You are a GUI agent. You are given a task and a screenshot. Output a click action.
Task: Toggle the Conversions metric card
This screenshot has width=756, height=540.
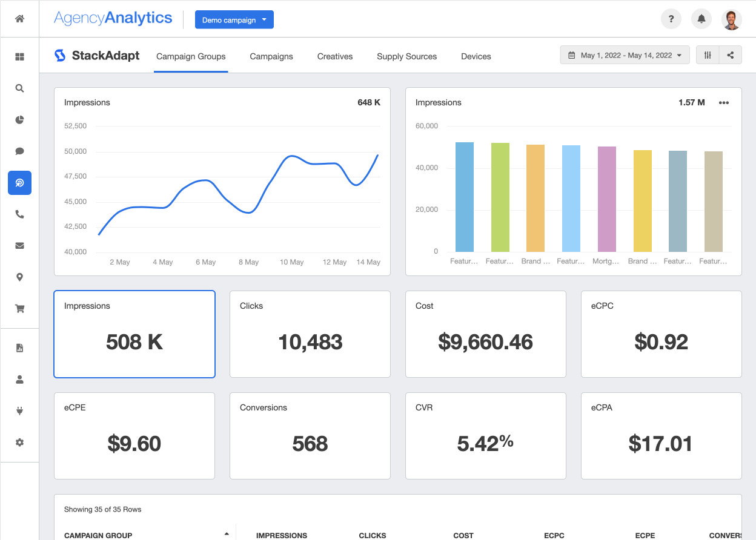(x=310, y=436)
